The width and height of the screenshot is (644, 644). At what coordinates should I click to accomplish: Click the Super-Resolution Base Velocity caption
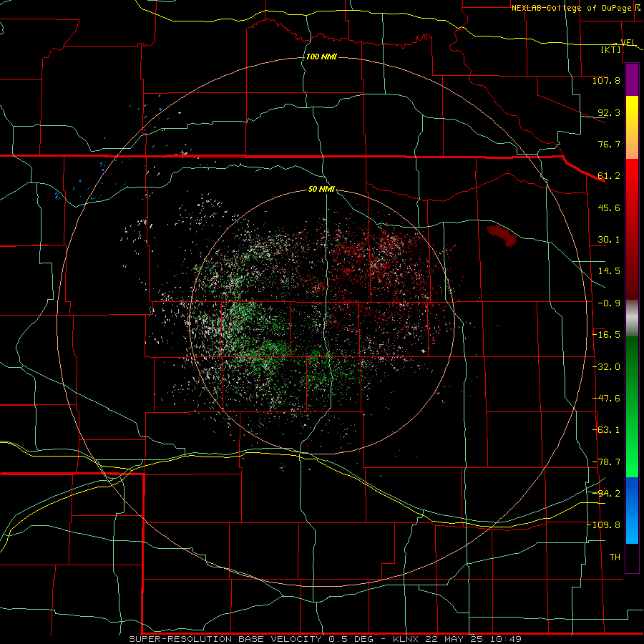pyautogui.click(x=325, y=639)
